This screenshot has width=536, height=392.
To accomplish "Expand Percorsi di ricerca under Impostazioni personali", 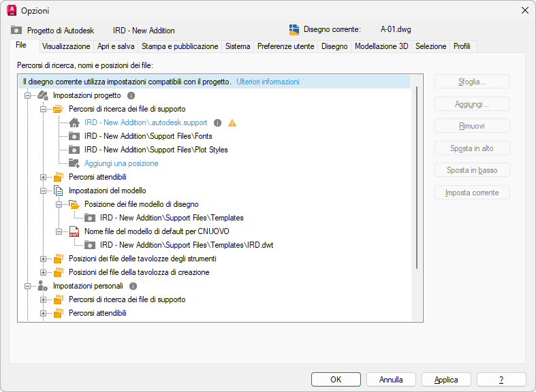I will [43, 300].
